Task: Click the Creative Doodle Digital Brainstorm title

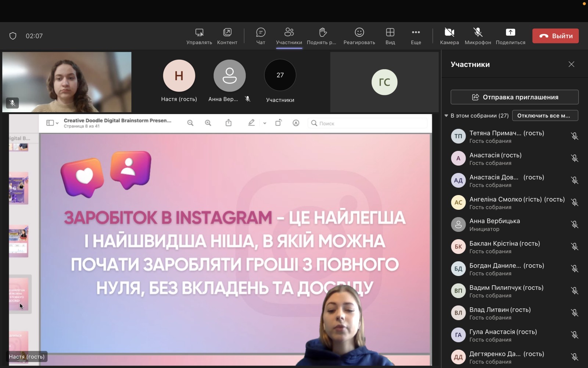Action: (118, 120)
